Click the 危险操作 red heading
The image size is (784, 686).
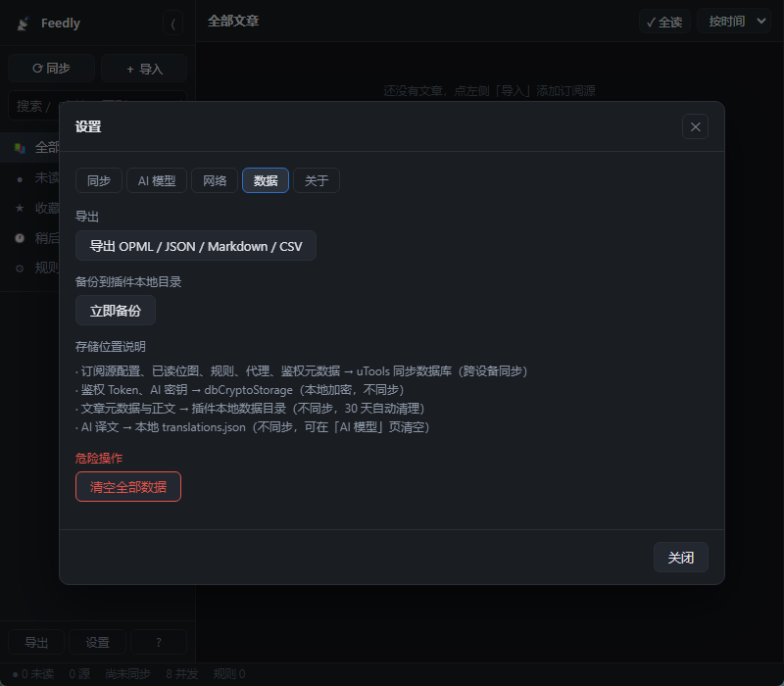pyautogui.click(x=99, y=458)
